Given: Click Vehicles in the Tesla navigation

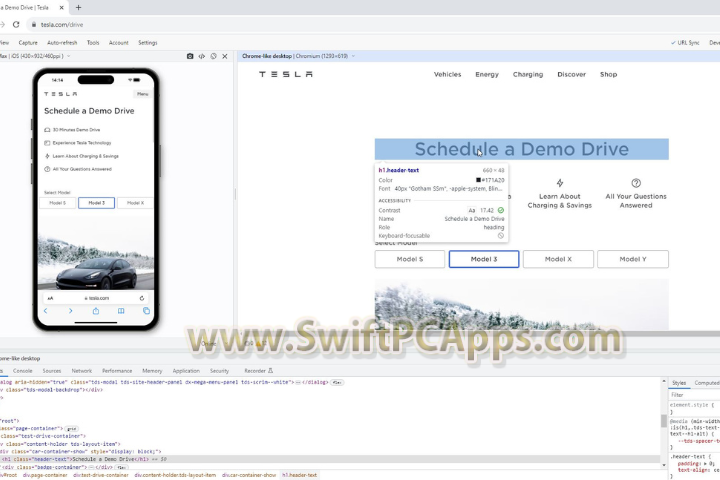Looking at the screenshot, I should click(x=448, y=74).
